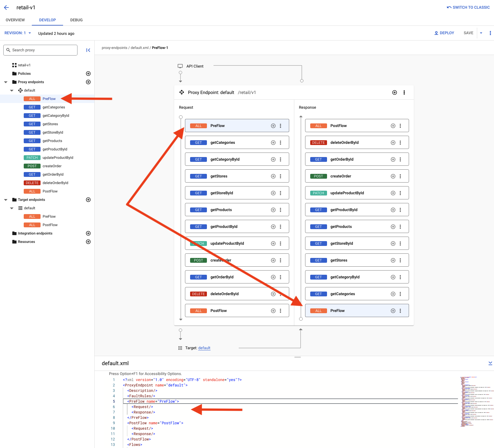The height and width of the screenshot is (448, 494).
Task: Open the Resources folder in the tree
Action: 26,242
